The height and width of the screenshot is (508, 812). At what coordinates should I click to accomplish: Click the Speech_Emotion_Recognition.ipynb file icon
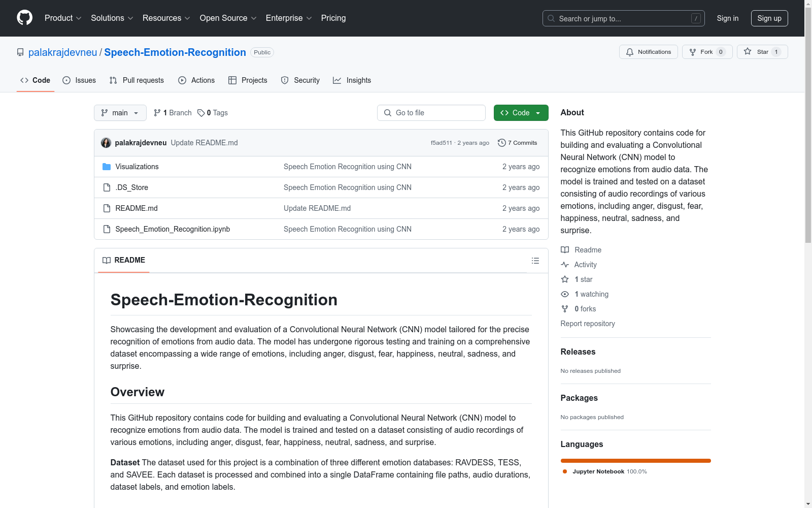[x=107, y=229]
